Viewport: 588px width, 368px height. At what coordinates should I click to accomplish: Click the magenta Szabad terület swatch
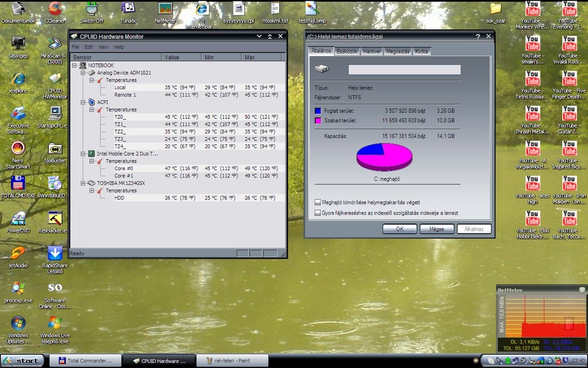tap(318, 121)
